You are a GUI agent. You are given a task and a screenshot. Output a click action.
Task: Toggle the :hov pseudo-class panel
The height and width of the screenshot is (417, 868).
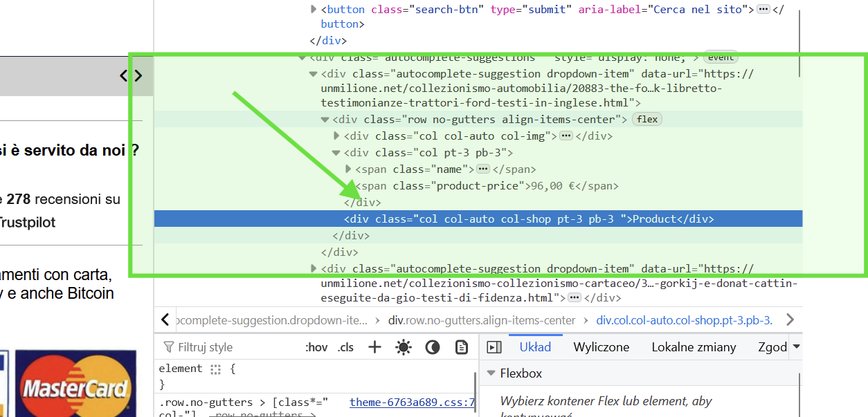pos(316,347)
